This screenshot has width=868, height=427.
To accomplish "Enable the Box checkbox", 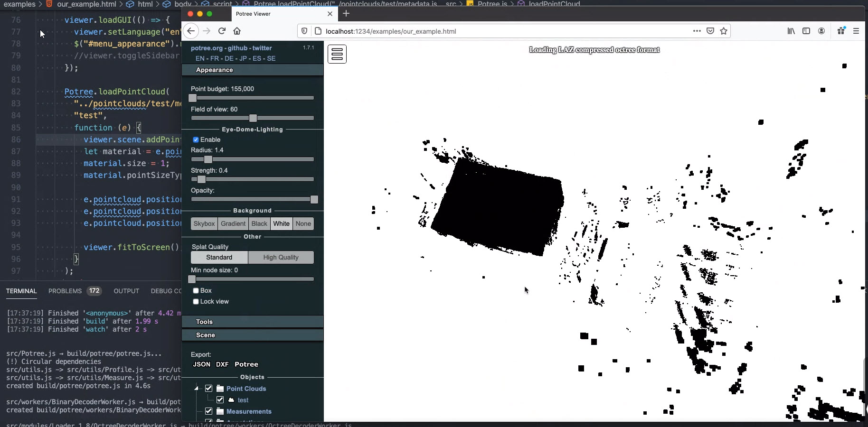I will pos(195,290).
